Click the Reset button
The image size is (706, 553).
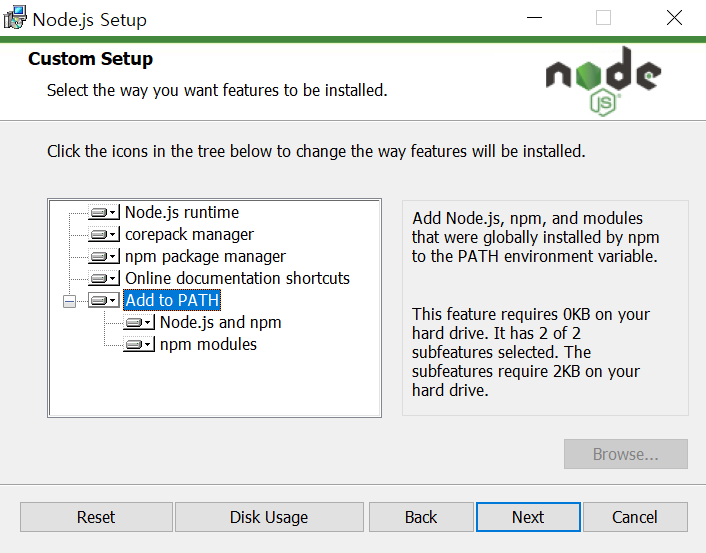pos(96,517)
